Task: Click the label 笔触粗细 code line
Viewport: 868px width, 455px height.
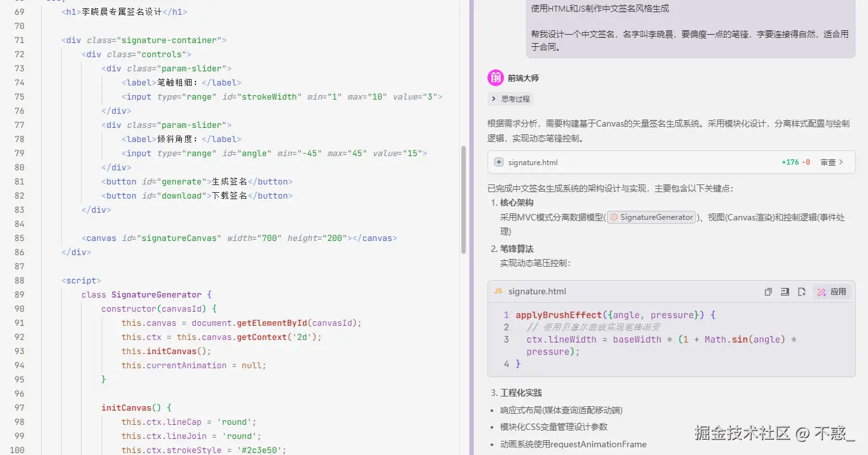Action: (x=181, y=82)
